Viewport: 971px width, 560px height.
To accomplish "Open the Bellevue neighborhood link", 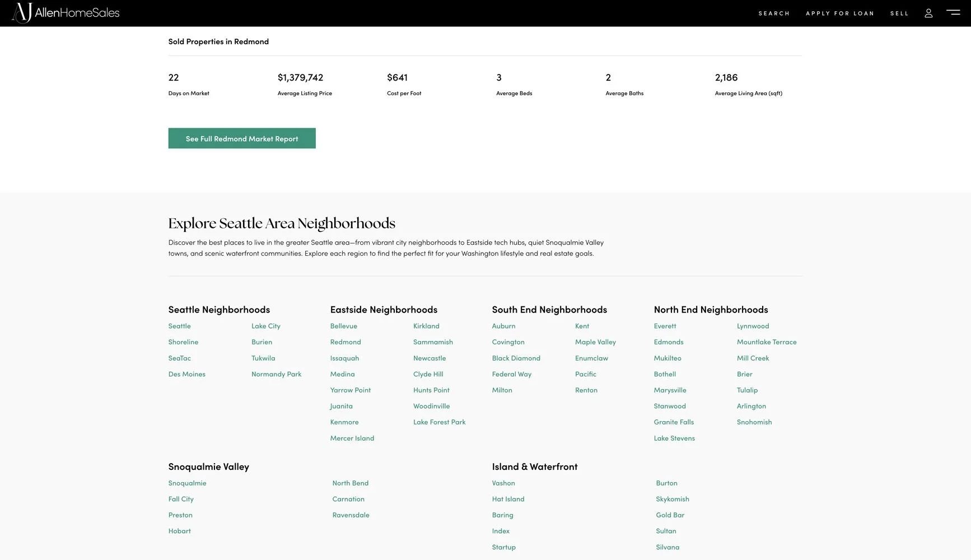I will pyautogui.click(x=343, y=326).
